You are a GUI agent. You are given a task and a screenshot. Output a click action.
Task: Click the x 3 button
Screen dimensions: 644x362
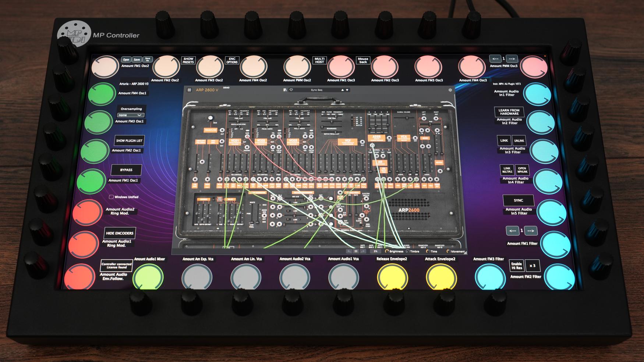pos(532,266)
